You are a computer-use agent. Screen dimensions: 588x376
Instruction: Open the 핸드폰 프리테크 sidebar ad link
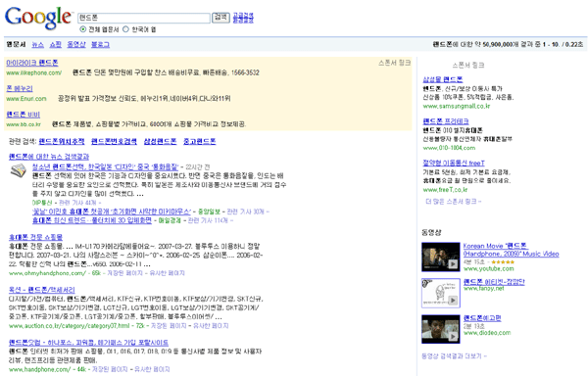tap(446, 121)
